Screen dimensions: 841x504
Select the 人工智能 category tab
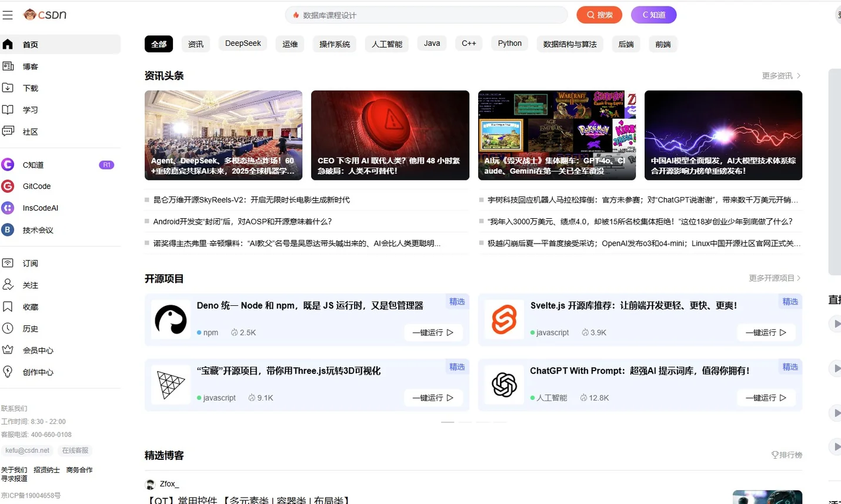pyautogui.click(x=387, y=44)
